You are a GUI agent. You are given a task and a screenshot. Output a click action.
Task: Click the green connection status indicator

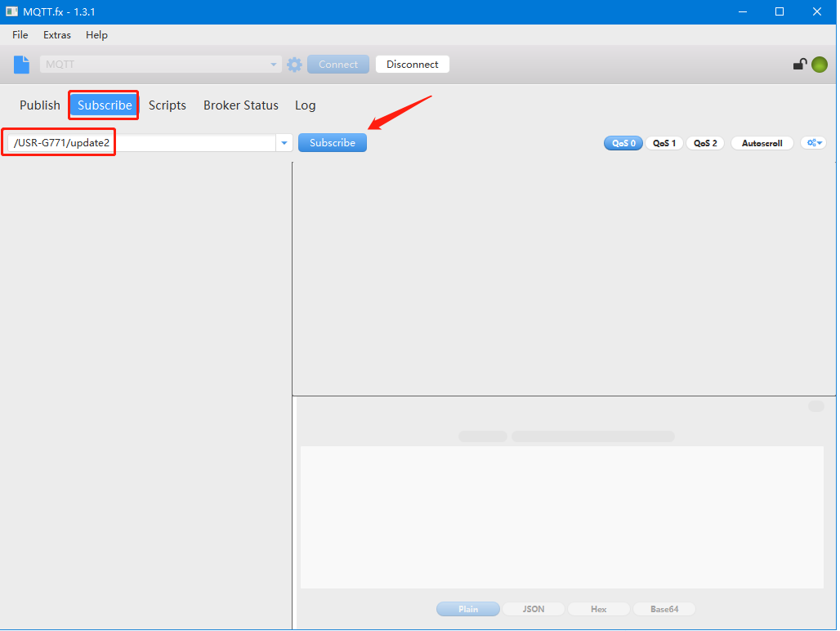(819, 65)
